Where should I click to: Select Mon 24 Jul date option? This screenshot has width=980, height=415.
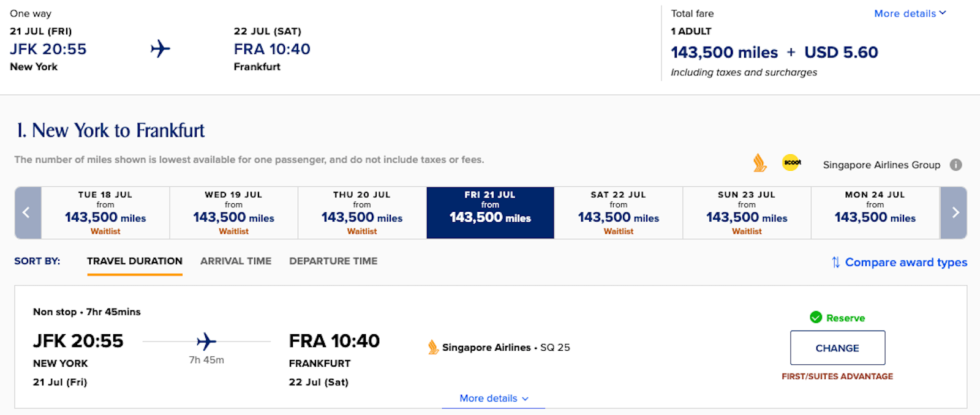point(875,212)
